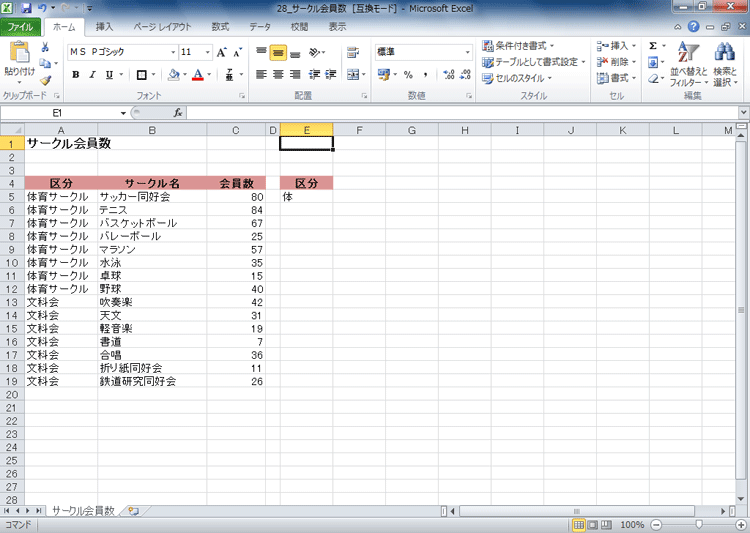Viewport: 750px width, 533px height.
Task: Click the Format cells (書式) button
Action: tap(616, 78)
